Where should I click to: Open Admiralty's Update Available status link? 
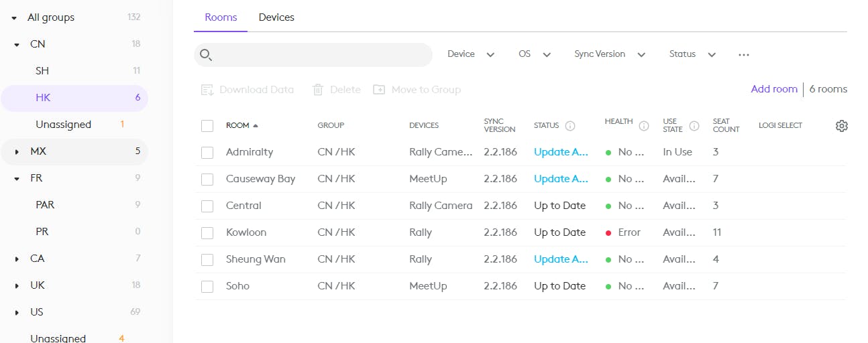(561, 152)
